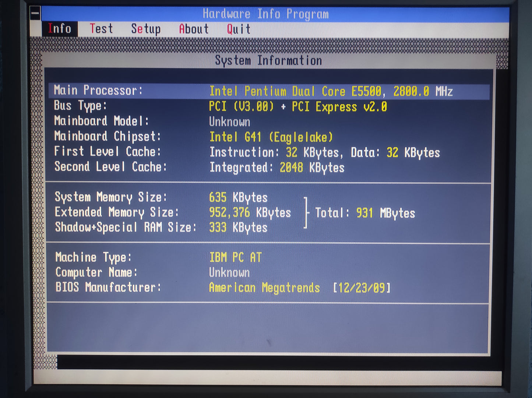Select the highlighted Main Processor row
532x398 pixels.
[x=269, y=91]
